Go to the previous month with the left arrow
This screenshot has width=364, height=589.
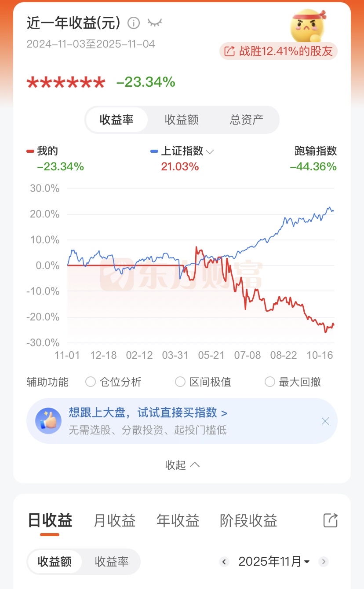pos(224,562)
